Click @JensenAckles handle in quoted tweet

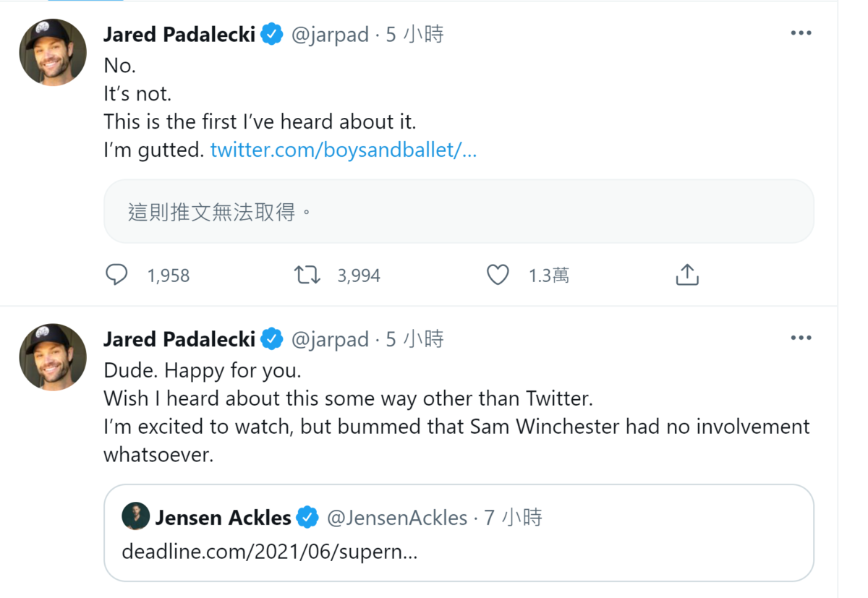pyautogui.click(x=397, y=518)
